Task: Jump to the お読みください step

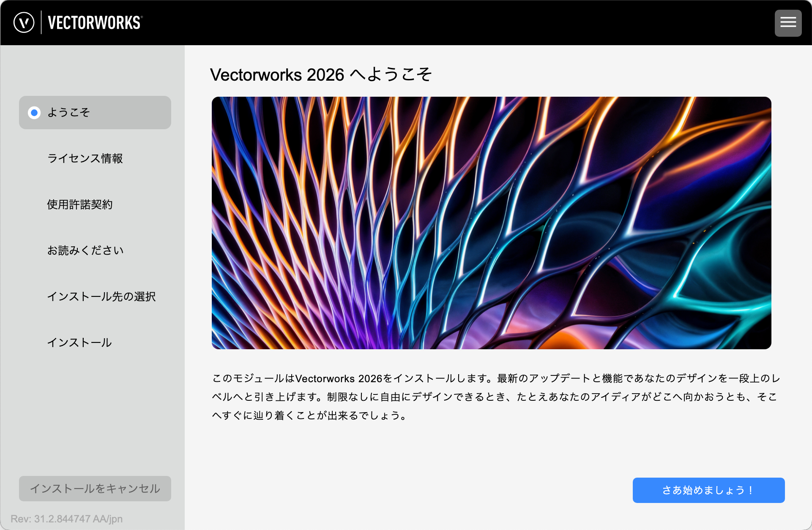Action: 85,250
